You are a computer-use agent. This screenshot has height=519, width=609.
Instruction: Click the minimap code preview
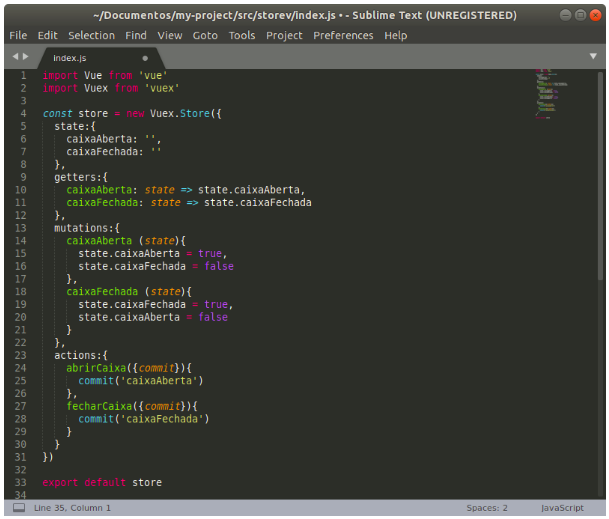pyautogui.click(x=552, y=94)
